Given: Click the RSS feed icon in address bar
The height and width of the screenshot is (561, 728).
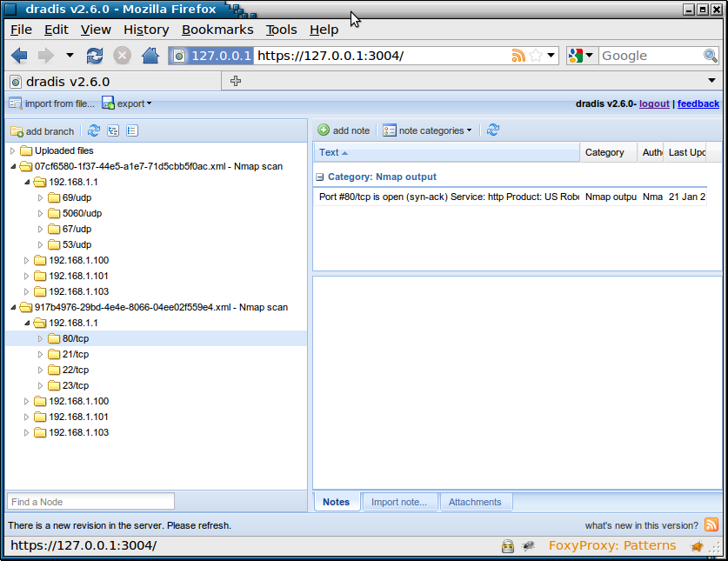Looking at the screenshot, I should pyautogui.click(x=518, y=56).
